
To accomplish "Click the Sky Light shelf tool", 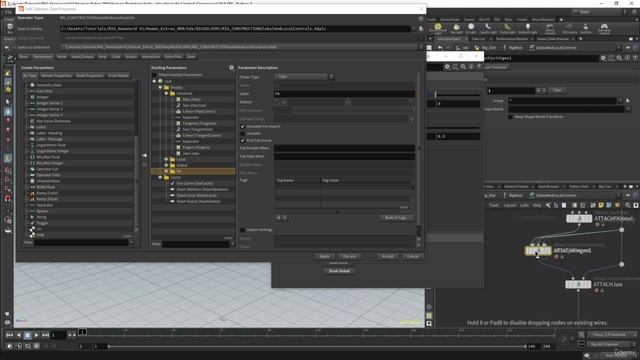I will (456, 29).
